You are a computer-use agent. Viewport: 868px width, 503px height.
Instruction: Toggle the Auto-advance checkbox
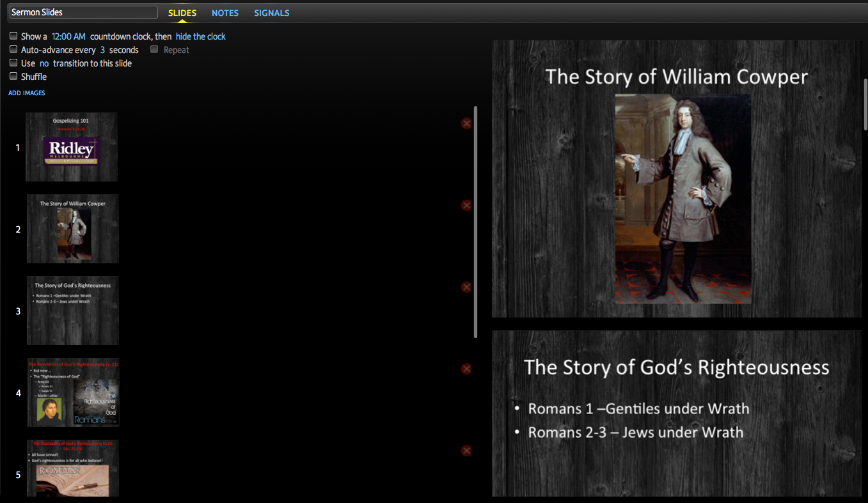pyautogui.click(x=13, y=49)
